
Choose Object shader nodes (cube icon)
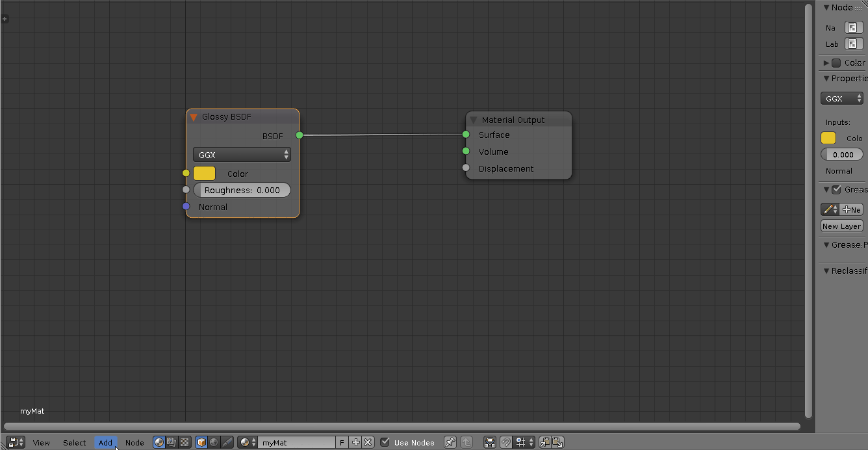click(x=201, y=442)
